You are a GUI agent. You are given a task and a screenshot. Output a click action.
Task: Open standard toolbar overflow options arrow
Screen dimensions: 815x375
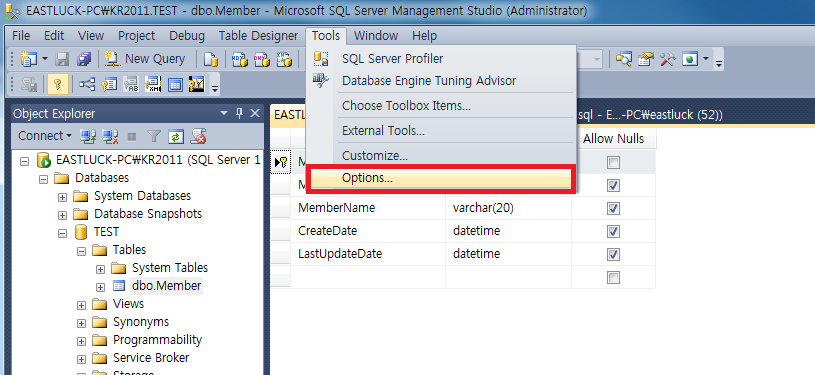(x=719, y=63)
